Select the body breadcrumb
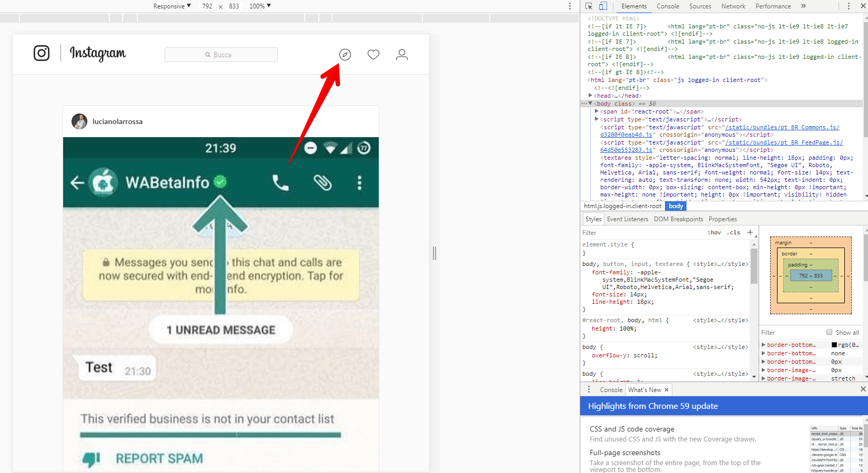 675,206
